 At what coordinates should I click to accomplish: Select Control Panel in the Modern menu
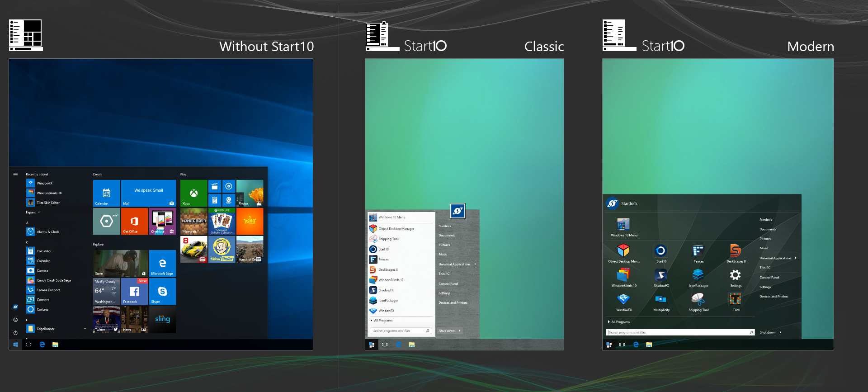pyautogui.click(x=769, y=278)
